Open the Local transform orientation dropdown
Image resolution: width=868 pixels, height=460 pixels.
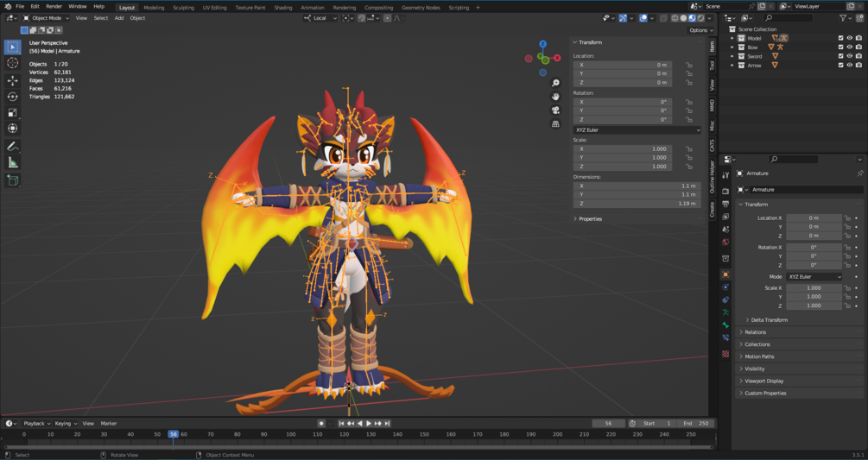pos(320,18)
